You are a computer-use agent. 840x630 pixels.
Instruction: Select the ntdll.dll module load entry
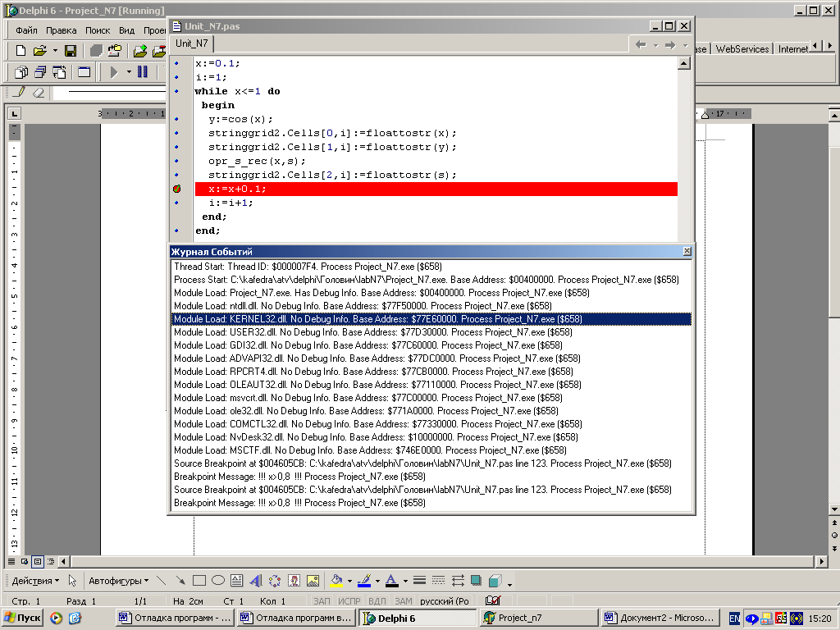(x=431, y=306)
